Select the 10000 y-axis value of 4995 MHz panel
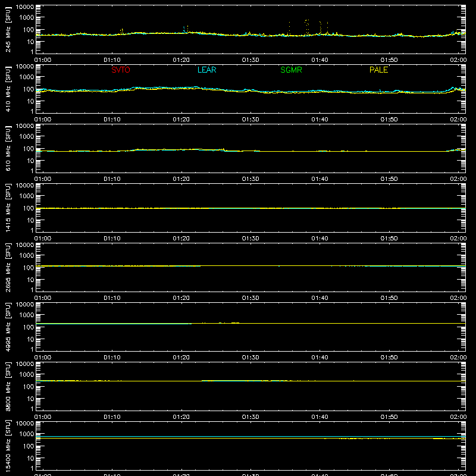 pos(25,305)
